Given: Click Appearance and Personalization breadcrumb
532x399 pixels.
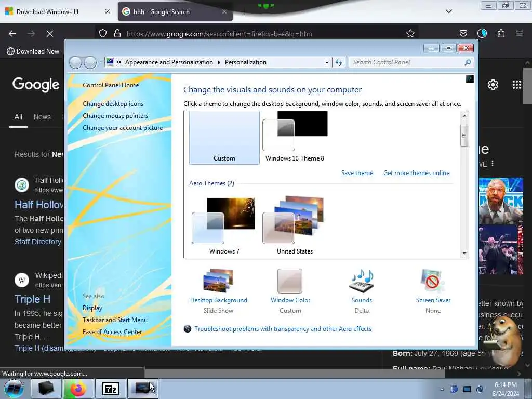Looking at the screenshot, I should 169,62.
